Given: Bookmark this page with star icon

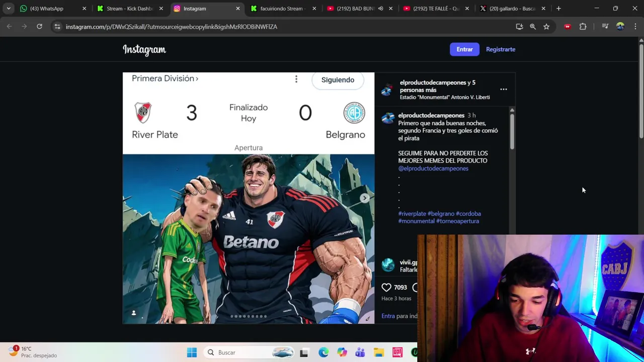Looking at the screenshot, I should (546, 27).
